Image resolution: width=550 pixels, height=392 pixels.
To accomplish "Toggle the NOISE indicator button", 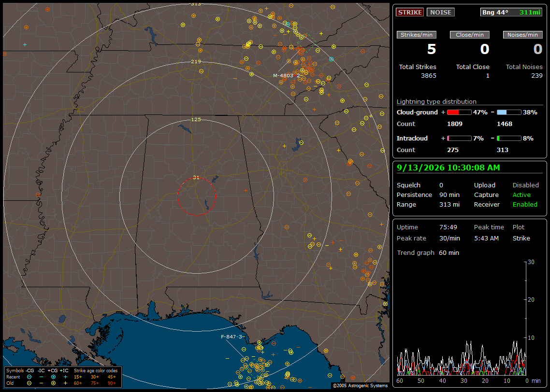I will point(441,12).
